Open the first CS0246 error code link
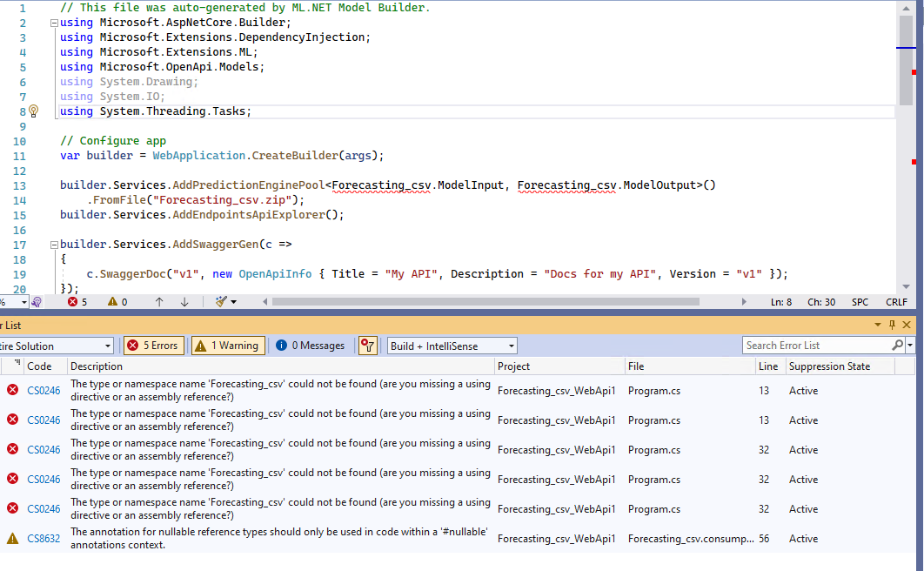The image size is (924, 571). point(44,391)
